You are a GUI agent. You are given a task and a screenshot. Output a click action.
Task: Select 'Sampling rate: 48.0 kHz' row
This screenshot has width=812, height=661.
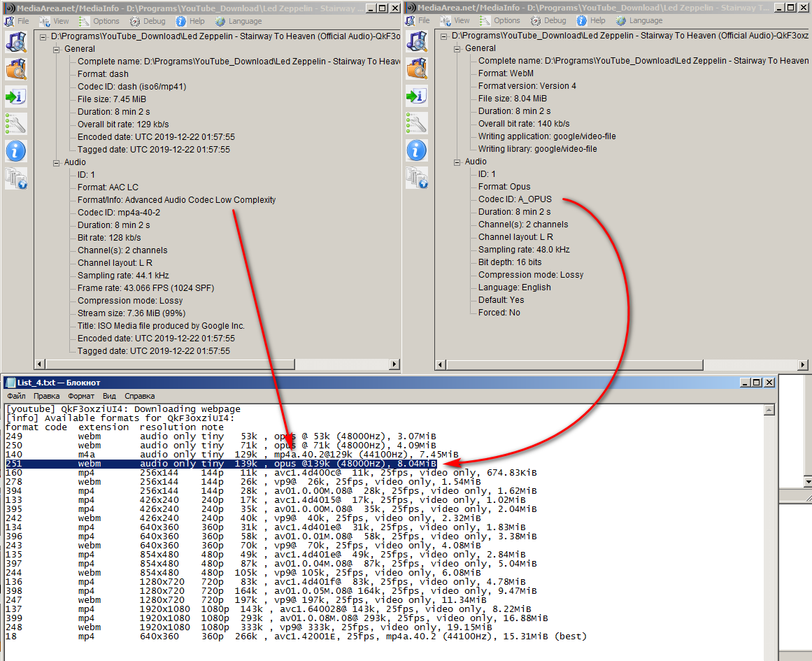[x=524, y=250]
